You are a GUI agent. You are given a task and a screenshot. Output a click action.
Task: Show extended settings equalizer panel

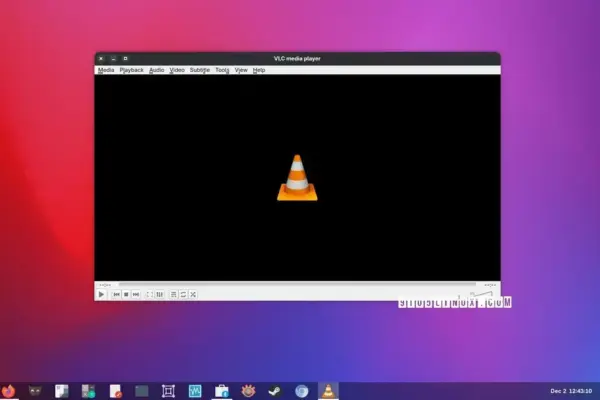[160, 294]
